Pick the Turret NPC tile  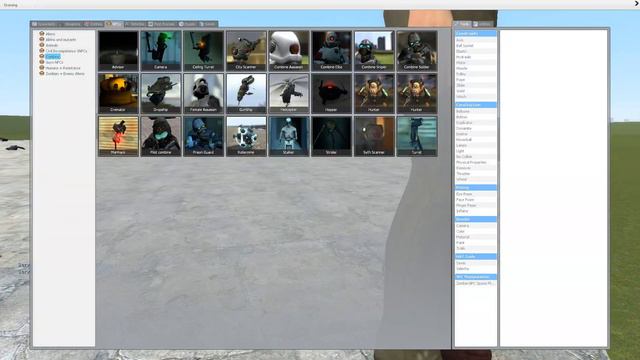417,136
